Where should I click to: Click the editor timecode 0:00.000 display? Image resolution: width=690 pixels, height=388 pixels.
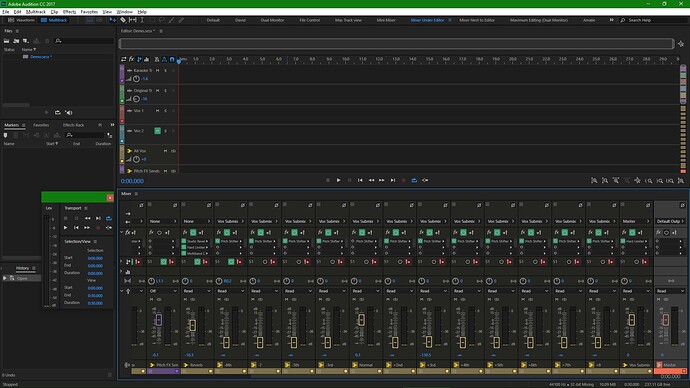point(132,181)
